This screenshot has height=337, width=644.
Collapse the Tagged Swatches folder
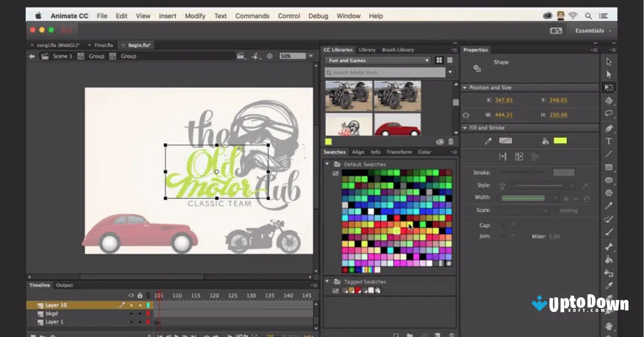pos(327,281)
